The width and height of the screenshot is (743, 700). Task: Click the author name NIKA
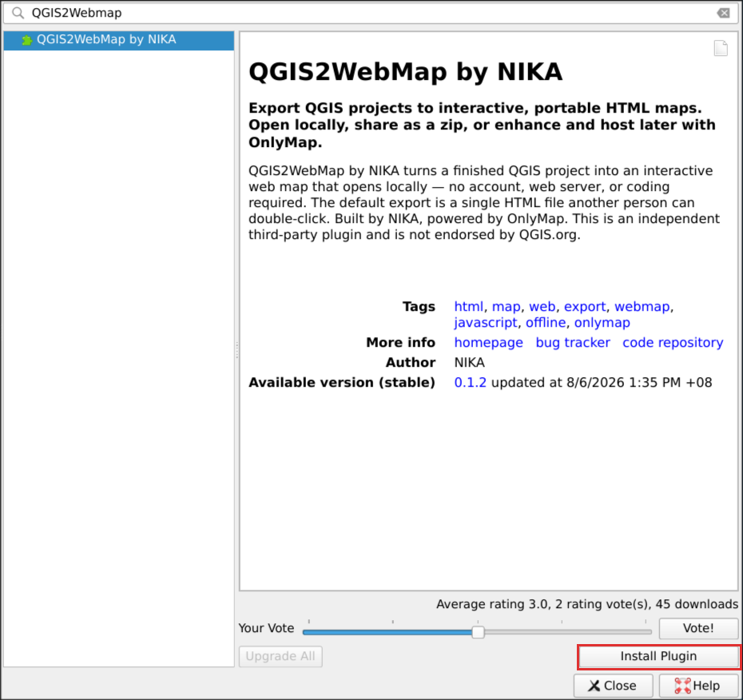(469, 363)
